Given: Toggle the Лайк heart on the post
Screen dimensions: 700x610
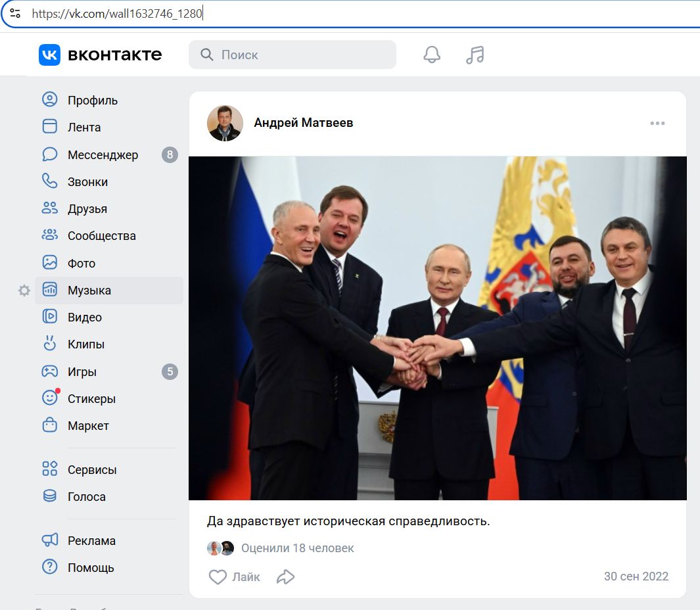Looking at the screenshot, I should 218,577.
